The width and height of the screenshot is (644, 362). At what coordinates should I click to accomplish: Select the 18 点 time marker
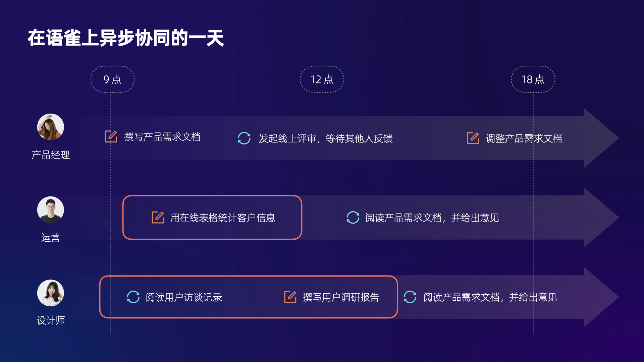(533, 79)
